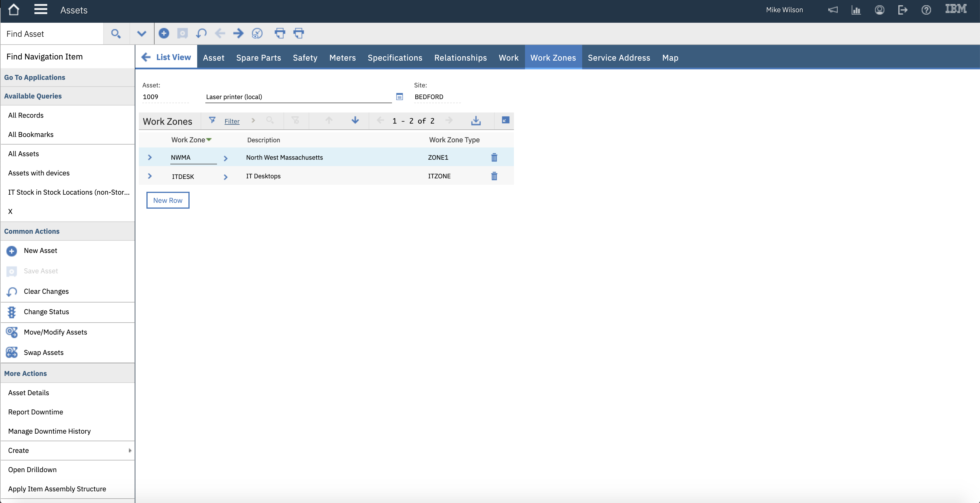Download the Work Zones table
980x503 pixels.
(x=475, y=121)
